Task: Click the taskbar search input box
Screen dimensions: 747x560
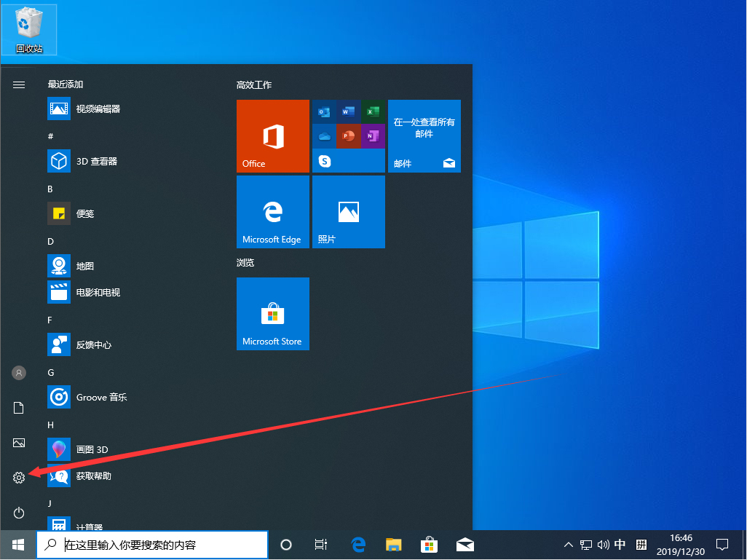Action: (153, 544)
